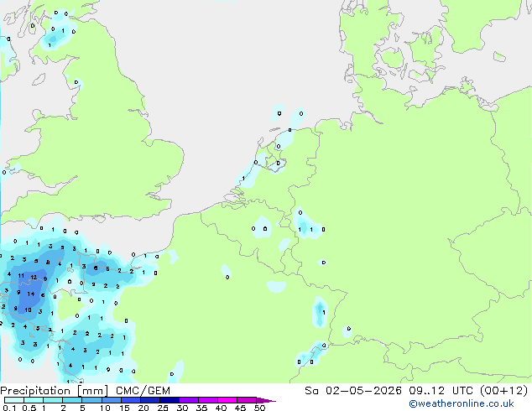Click the purple 30–35 legend swatch
The image size is (532, 411).
coord(189,400)
